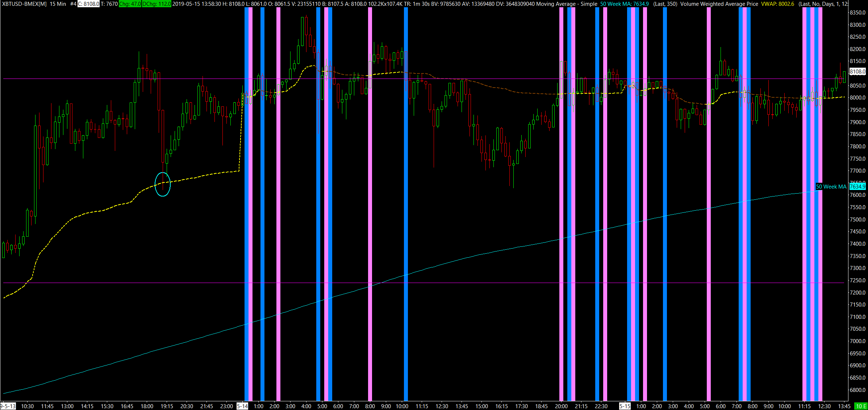The width and height of the screenshot is (868, 410).
Task: Click the 8108.0 last price axis tag
Action: coord(857,72)
